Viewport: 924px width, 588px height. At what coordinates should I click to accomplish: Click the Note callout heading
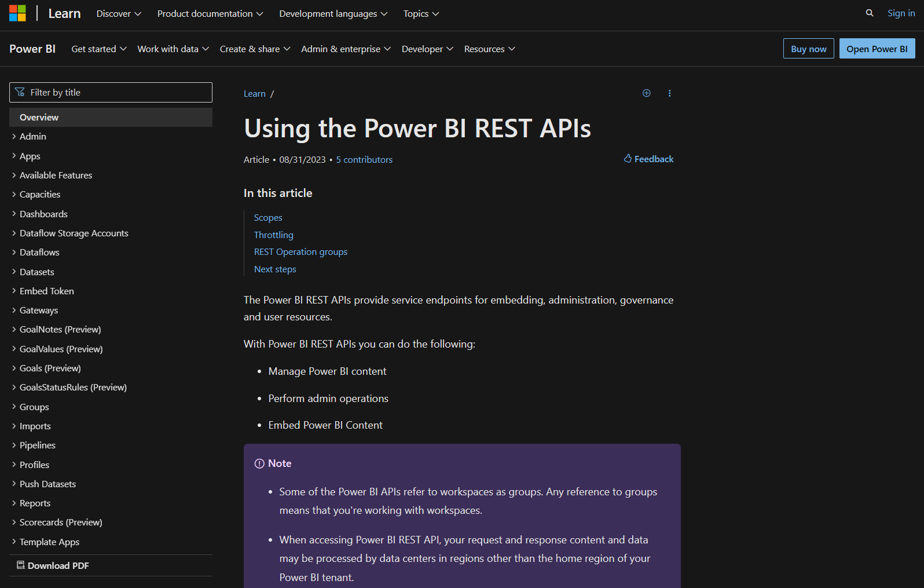coord(273,463)
